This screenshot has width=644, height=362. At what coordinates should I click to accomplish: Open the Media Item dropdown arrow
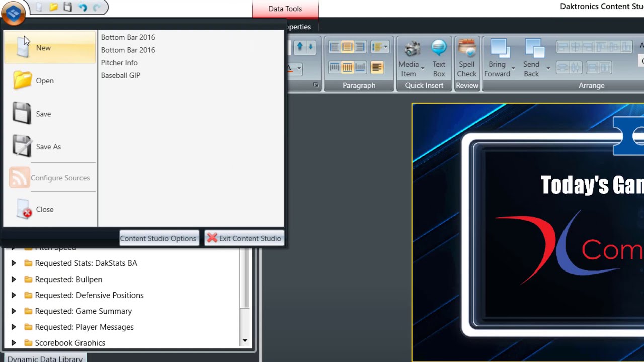[x=422, y=68]
